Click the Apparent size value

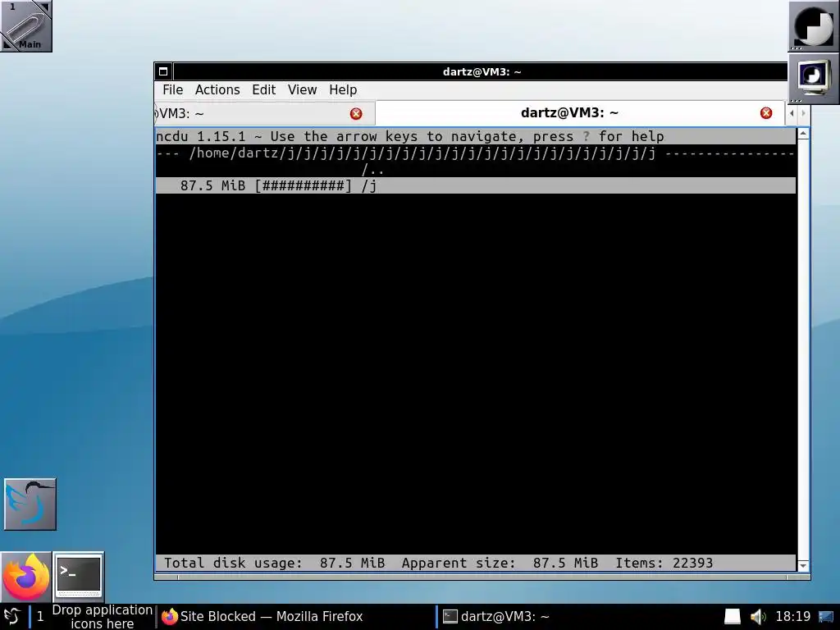[x=565, y=563]
